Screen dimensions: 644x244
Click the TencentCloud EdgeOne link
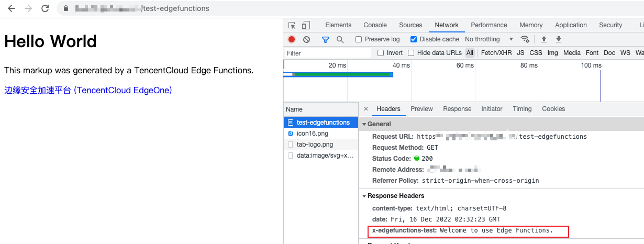pyautogui.click(x=88, y=90)
